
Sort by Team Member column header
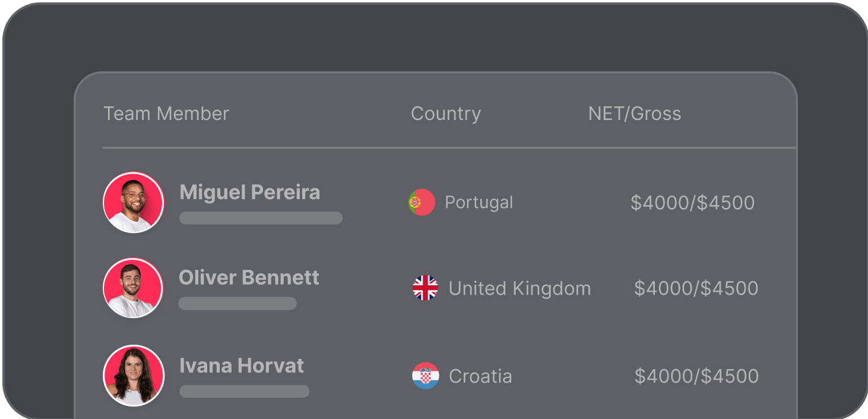[166, 114]
